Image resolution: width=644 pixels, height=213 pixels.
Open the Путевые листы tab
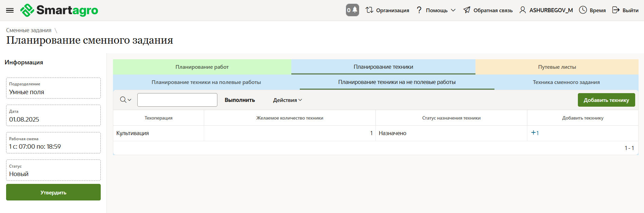557,67
